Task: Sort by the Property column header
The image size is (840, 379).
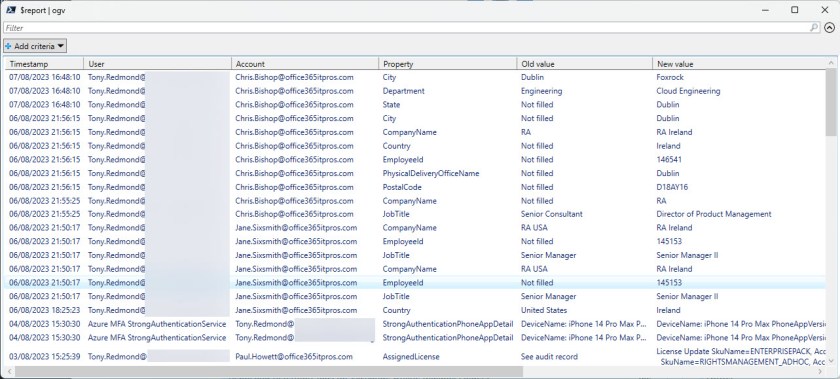Action: pyautogui.click(x=447, y=64)
